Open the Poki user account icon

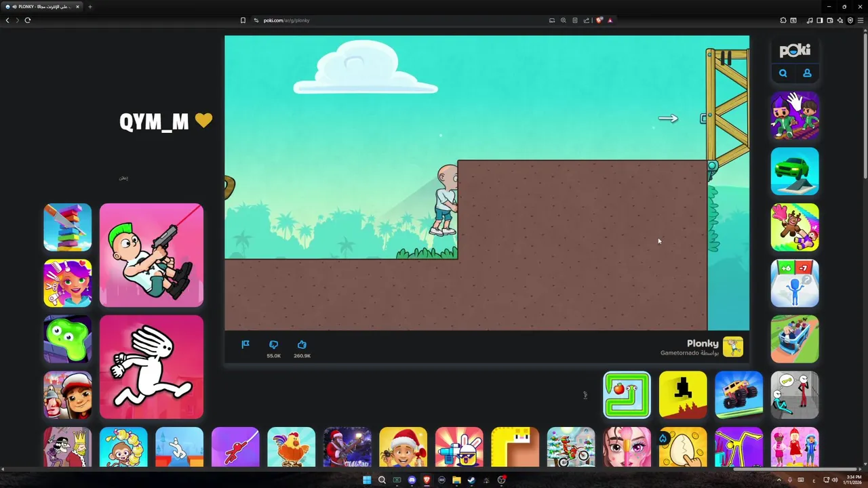coord(807,73)
